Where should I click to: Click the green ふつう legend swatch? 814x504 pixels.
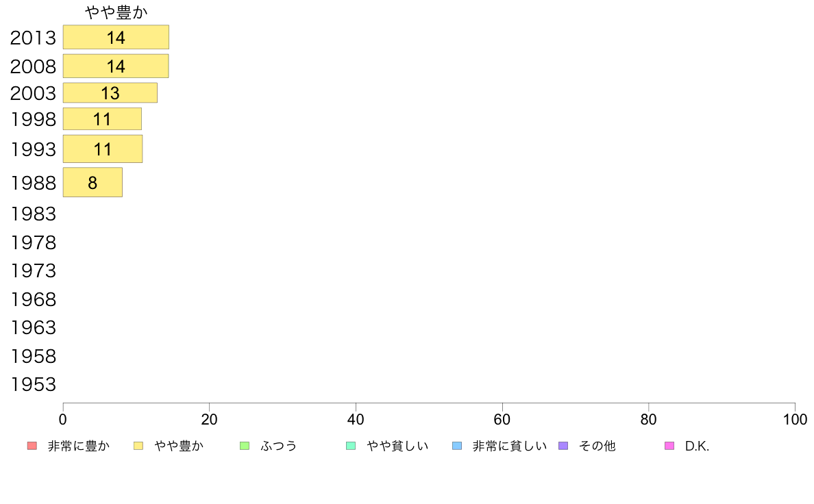(x=245, y=446)
